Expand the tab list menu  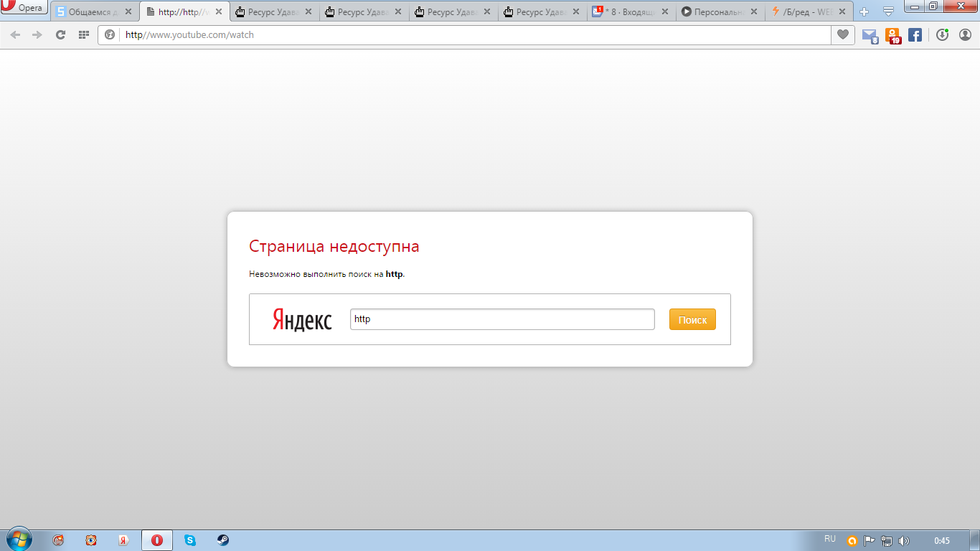click(x=888, y=11)
